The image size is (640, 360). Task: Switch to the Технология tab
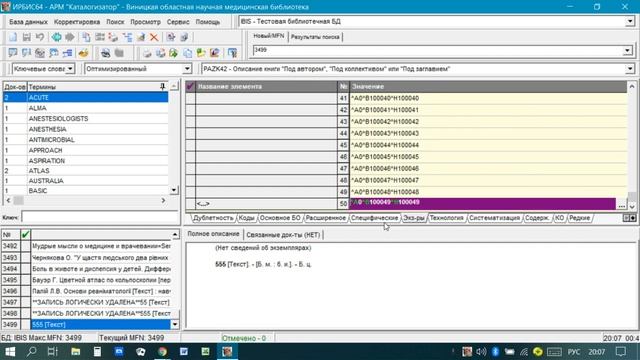click(447, 218)
